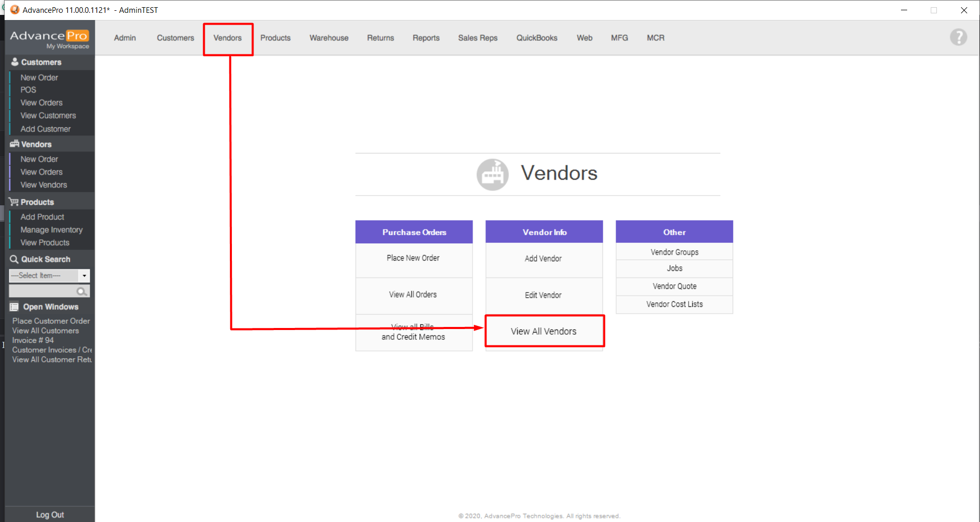Switch to Invoice # 94 open window

pos(33,340)
